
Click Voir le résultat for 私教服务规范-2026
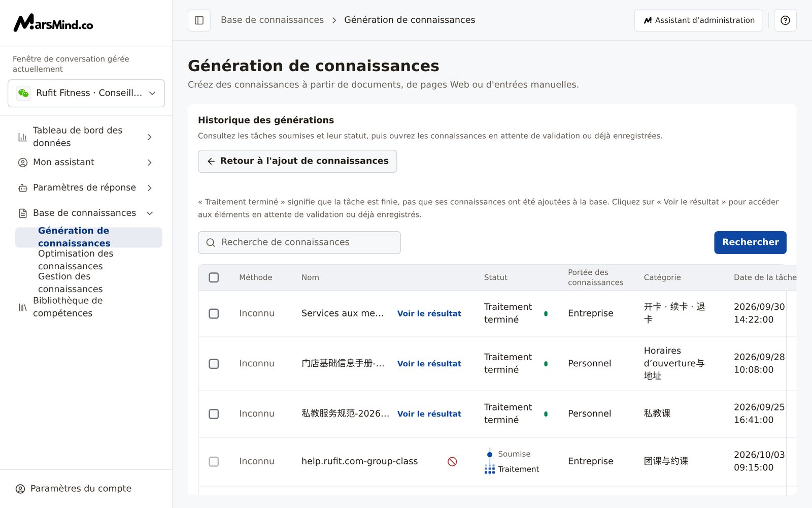[x=429, y=414]
